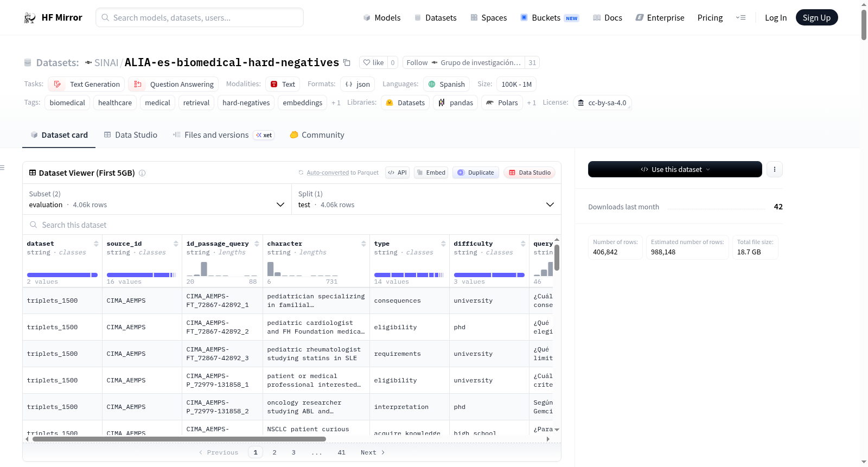The height and width of the screenshot is (467, 868).
Task: Open the Community tab
Action: pos(317,135)
